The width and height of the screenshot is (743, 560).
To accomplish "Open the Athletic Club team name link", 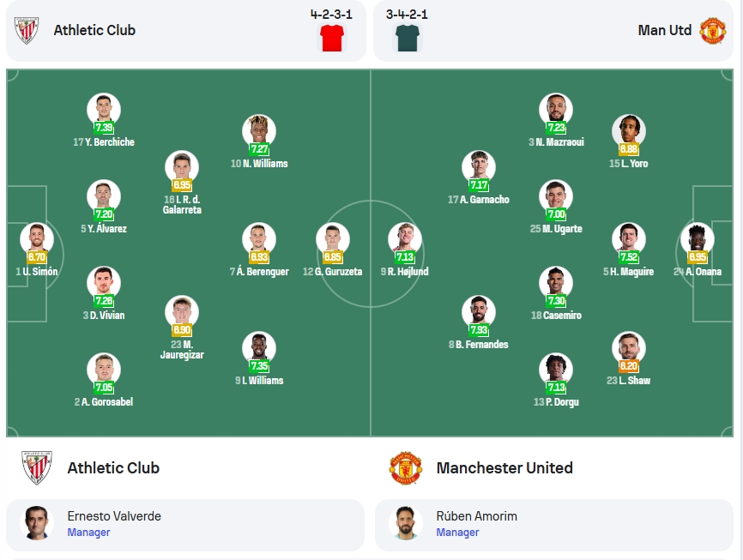I will 113,468.
